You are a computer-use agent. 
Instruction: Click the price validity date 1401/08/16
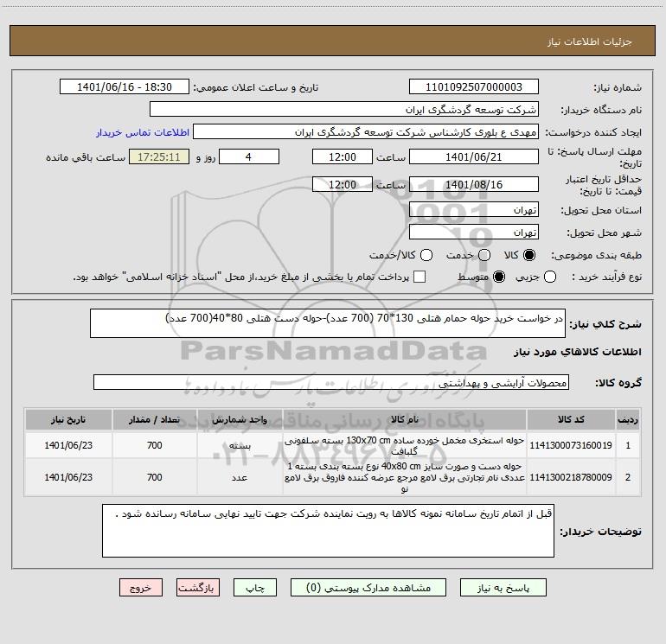[474, 185]
